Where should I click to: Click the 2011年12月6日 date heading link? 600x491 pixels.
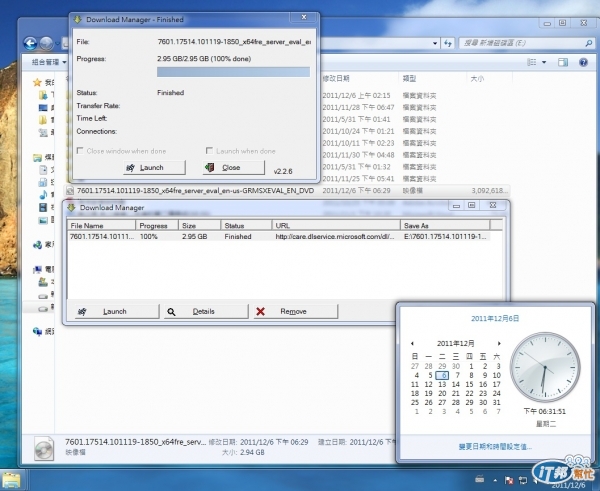495,318
